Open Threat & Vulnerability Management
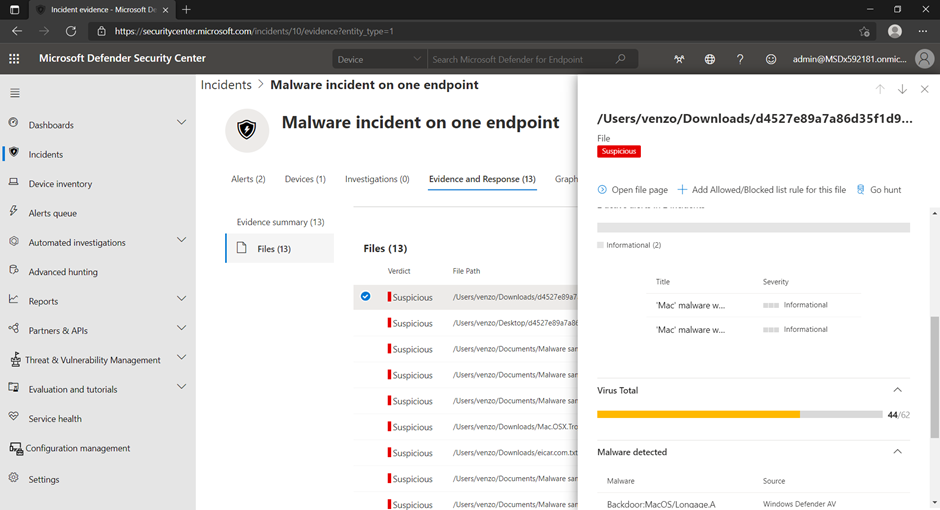The image size is (940, 510). [x=92, y=360]
